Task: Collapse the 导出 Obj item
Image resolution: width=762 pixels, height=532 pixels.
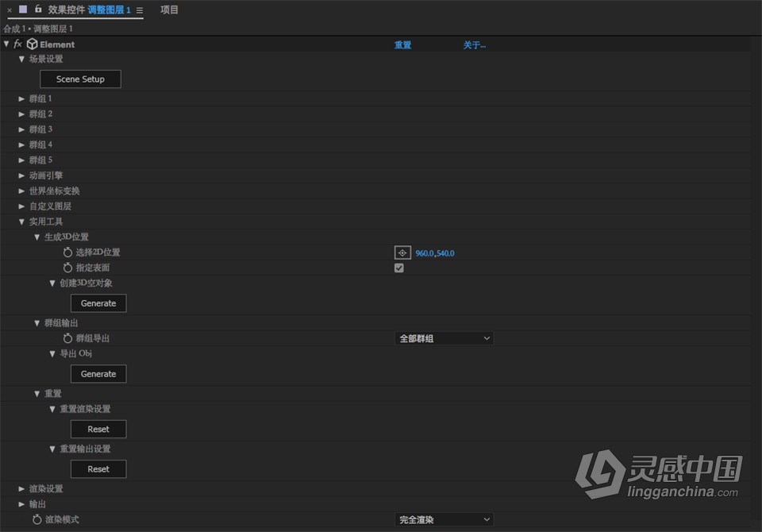Action: [x=52, y=354]
